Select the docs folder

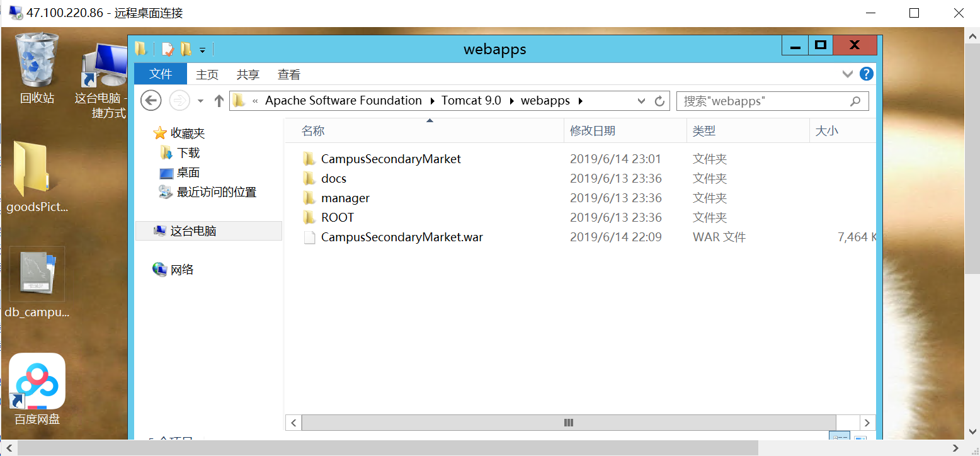334,179
